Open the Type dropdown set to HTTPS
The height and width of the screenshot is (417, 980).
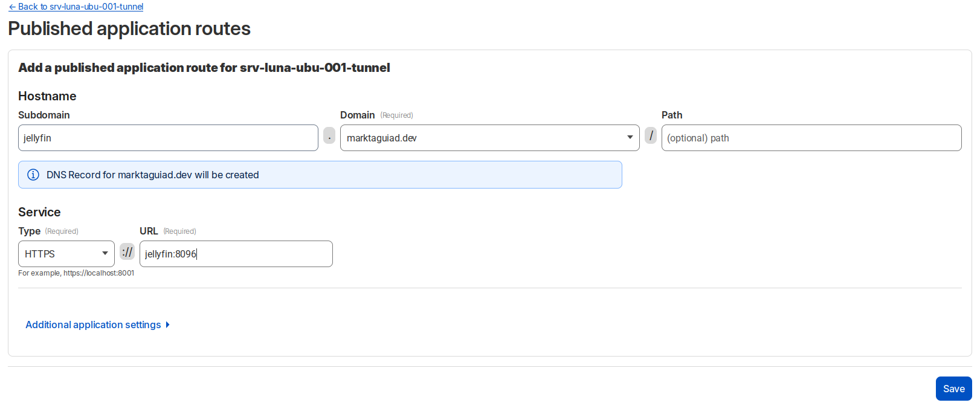point(66,254)
